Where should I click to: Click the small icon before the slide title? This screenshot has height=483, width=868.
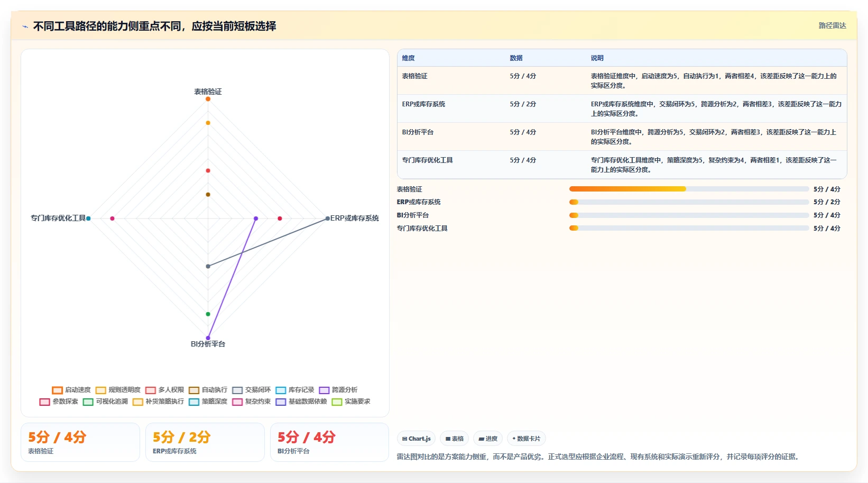pyautogui.click(x=25, y=26)
